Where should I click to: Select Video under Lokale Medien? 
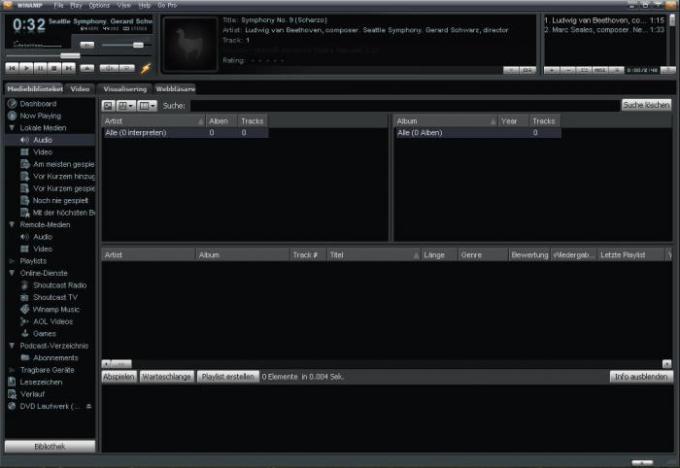pyautogui.click(x=42, y=152)
